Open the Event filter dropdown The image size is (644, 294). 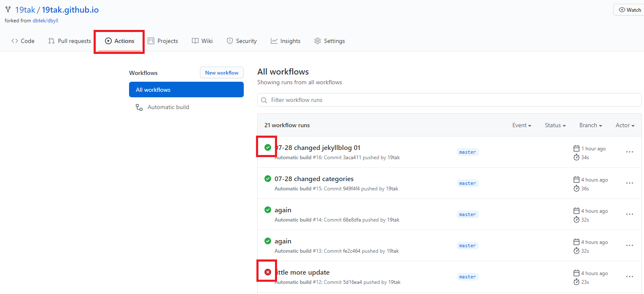click(522, 125)
